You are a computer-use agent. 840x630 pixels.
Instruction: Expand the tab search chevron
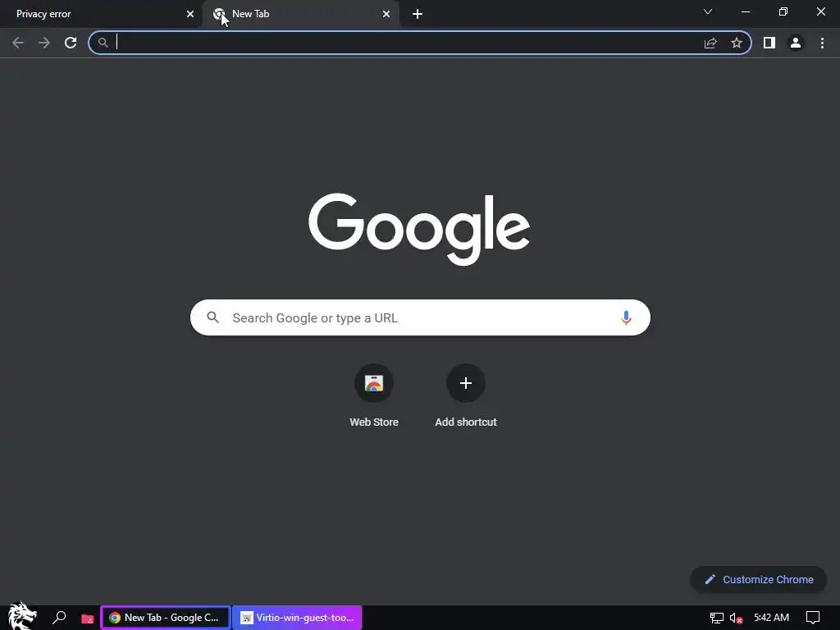pos(708,11)
